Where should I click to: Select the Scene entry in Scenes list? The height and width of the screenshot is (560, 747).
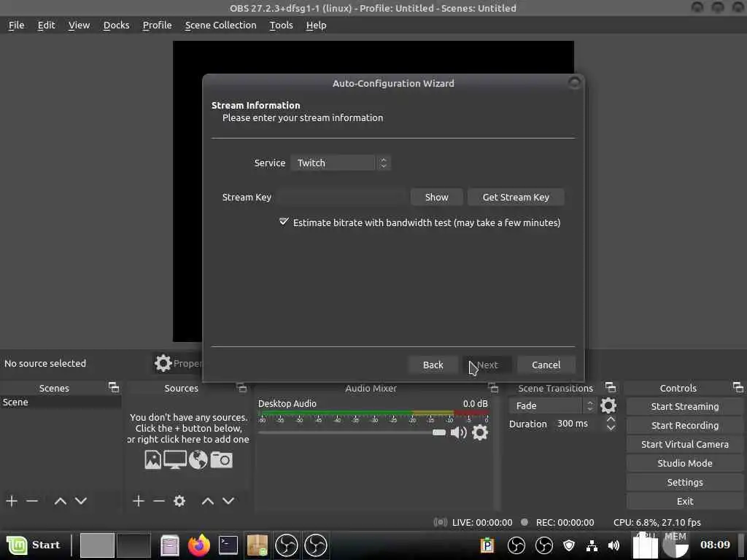point(61,402)
